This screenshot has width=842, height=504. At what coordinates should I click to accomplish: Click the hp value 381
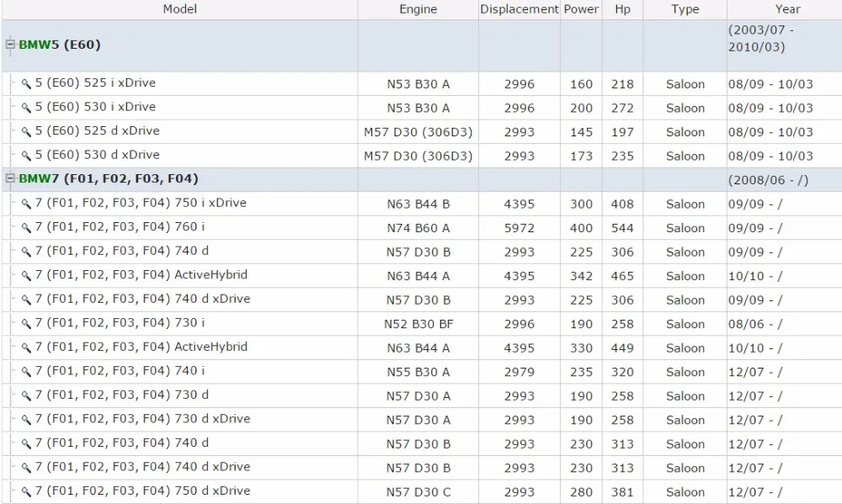click(x=622, y=492)
